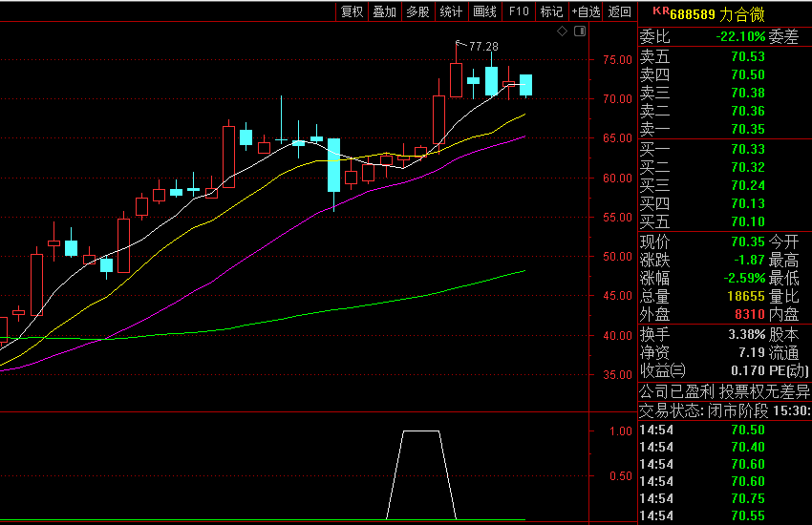Select the 卖一 ask price 70.35
812x525 pixels.
[x=747, y=129]
